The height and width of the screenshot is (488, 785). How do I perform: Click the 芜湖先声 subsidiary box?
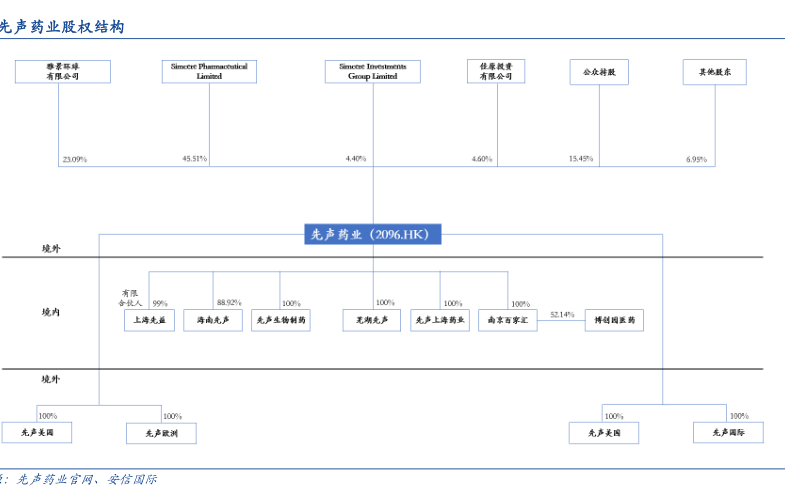[x=372, y=321]
